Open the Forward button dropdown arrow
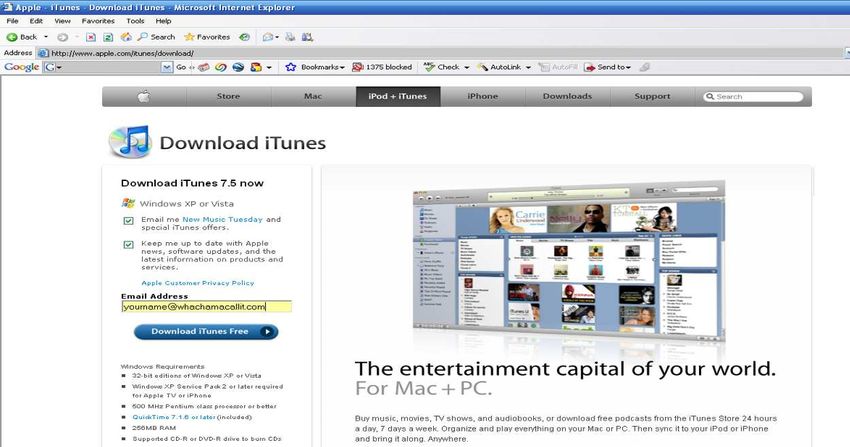This screenshot has height=447, width=850. 76,37
